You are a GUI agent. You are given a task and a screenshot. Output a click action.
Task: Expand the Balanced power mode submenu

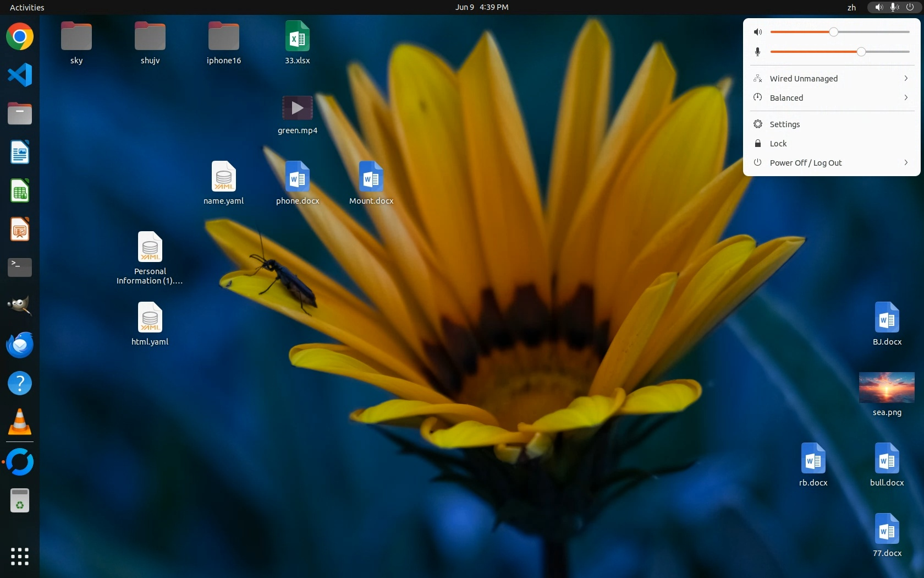[831, 98]
